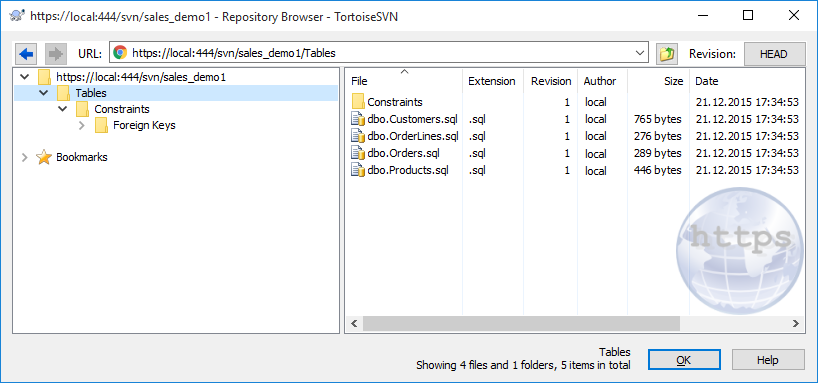Image resolution: width=818 pixels, height=383 pixels.
Task: Click the 765 bytes size cell
Action: 657,119
